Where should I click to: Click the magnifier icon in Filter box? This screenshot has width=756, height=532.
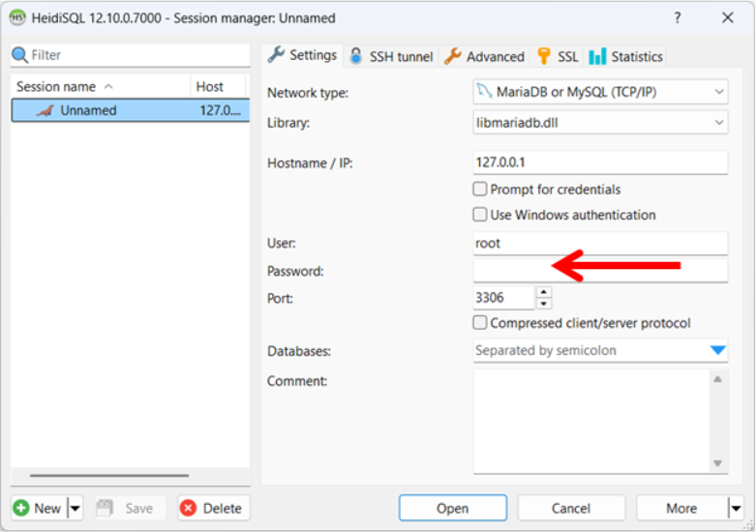[20, 55]
